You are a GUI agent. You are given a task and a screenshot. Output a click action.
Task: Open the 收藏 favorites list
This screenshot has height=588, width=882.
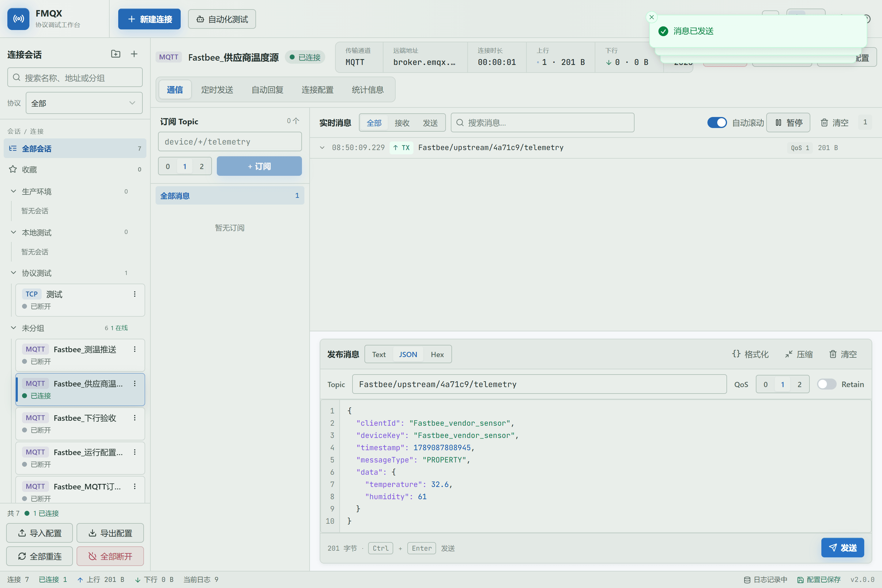point(75,169)
